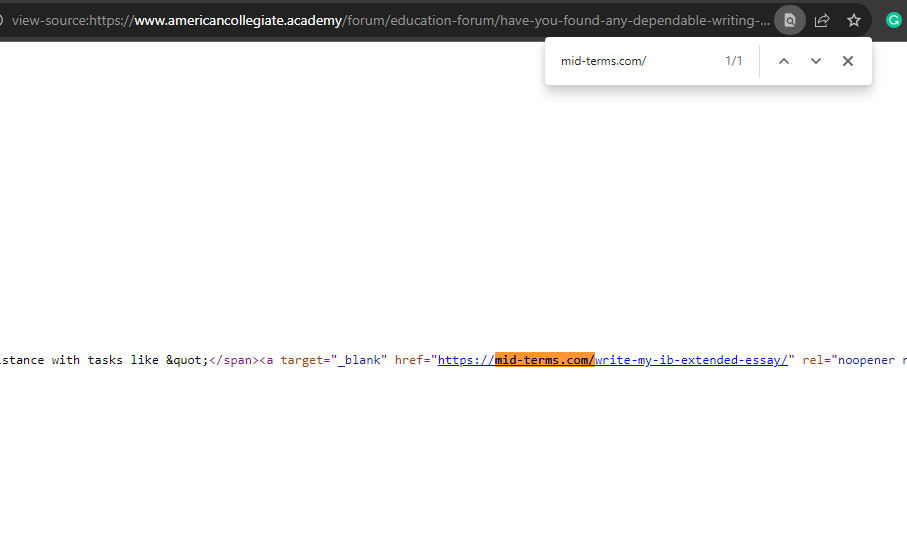Bookmark this page with the star icon
This screenshot has width=907, height=550.
854,21
